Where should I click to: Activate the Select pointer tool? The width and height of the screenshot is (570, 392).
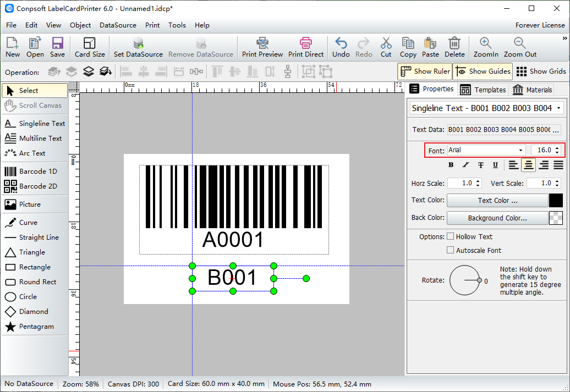(x=35, y=91)
